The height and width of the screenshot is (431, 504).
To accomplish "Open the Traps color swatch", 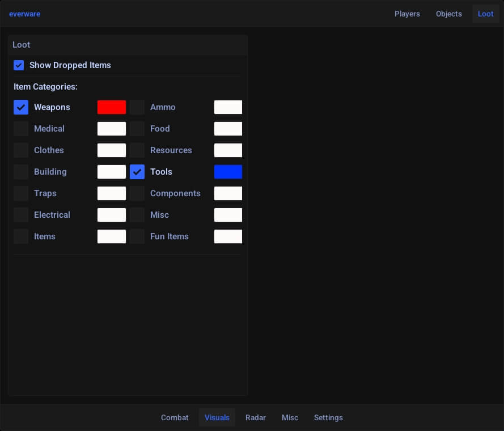I will pos(112,193).
